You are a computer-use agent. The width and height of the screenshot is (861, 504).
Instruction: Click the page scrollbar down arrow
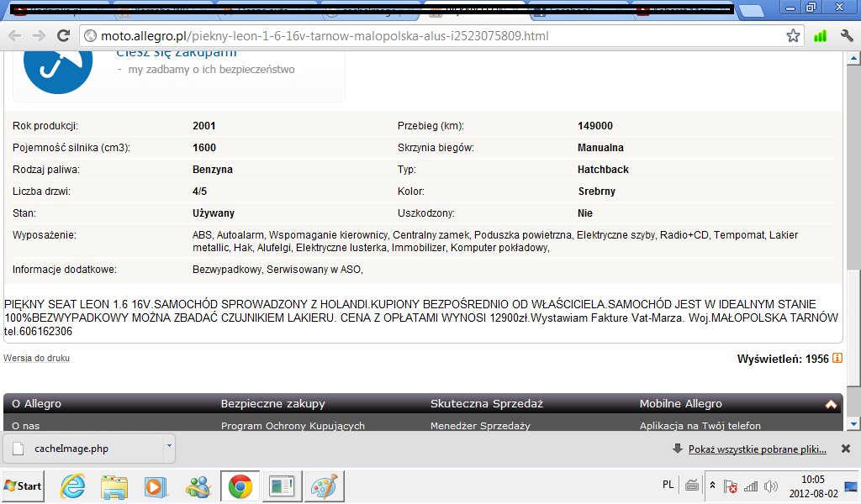tap(853, 424)
